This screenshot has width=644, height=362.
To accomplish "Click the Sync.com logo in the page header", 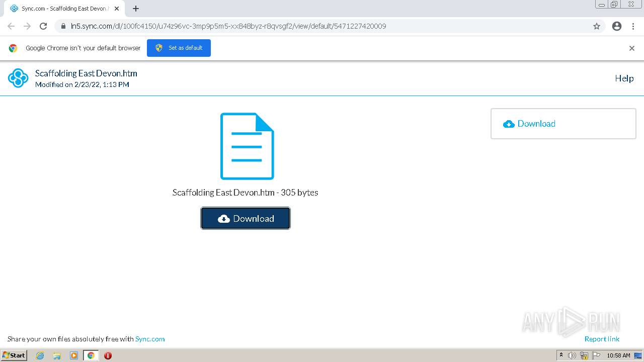I will (18, 78).
